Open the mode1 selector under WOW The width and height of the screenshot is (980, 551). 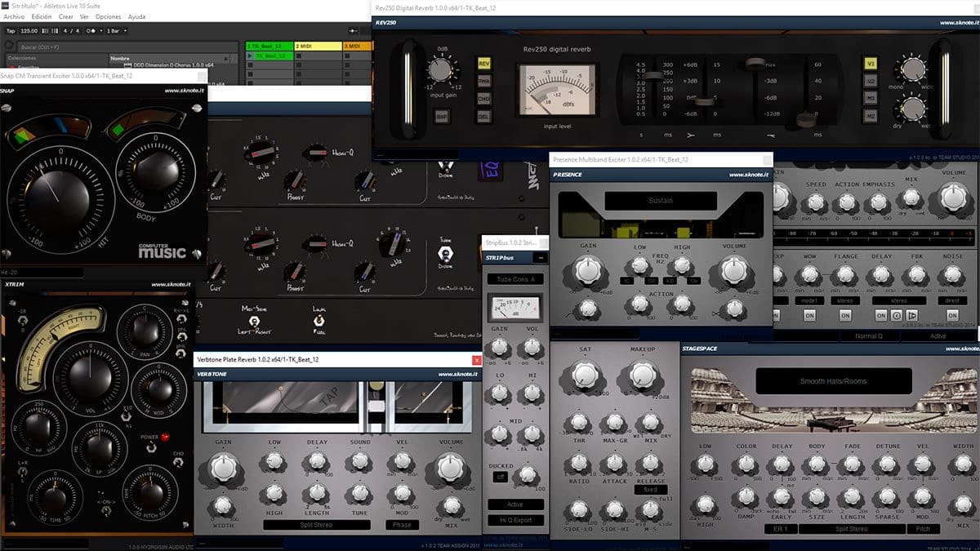point(808,300)
